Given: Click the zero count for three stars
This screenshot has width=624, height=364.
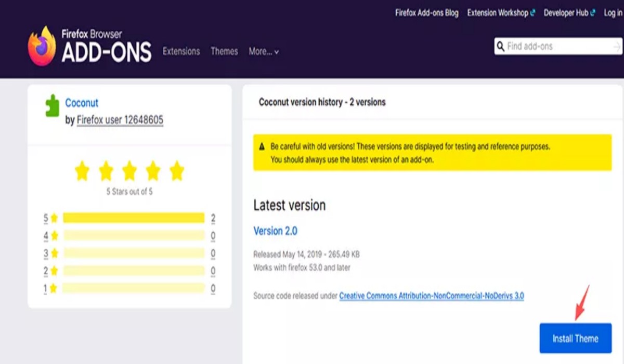Looking at the screenshot, I should (213, 254).
